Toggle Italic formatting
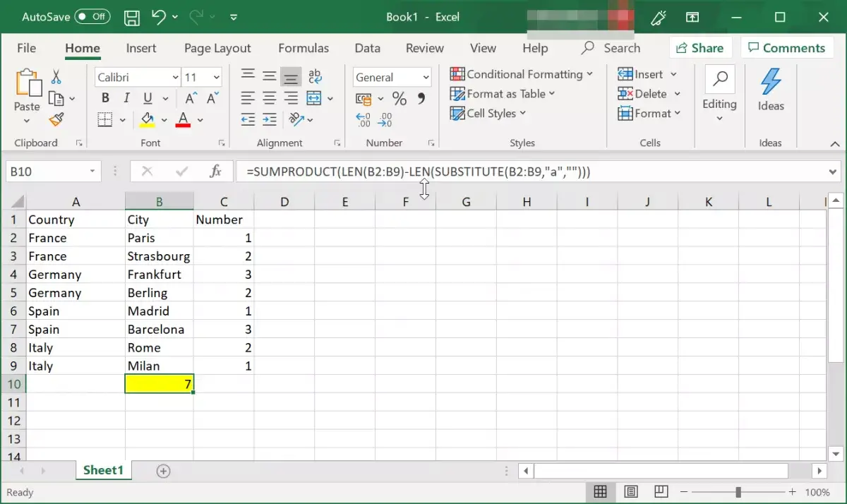This screenshot has width=847, height=504. point(126,98)
